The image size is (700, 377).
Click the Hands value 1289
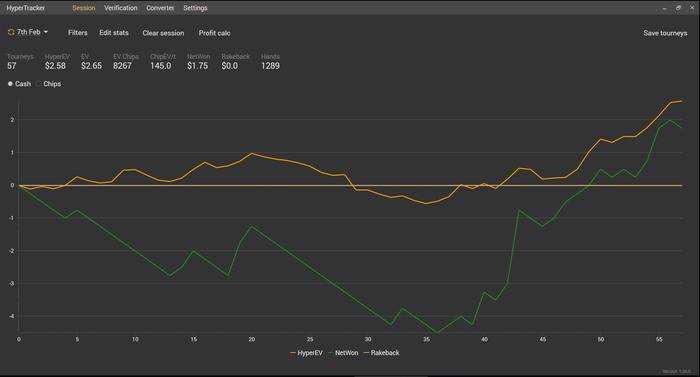point(270,66)
